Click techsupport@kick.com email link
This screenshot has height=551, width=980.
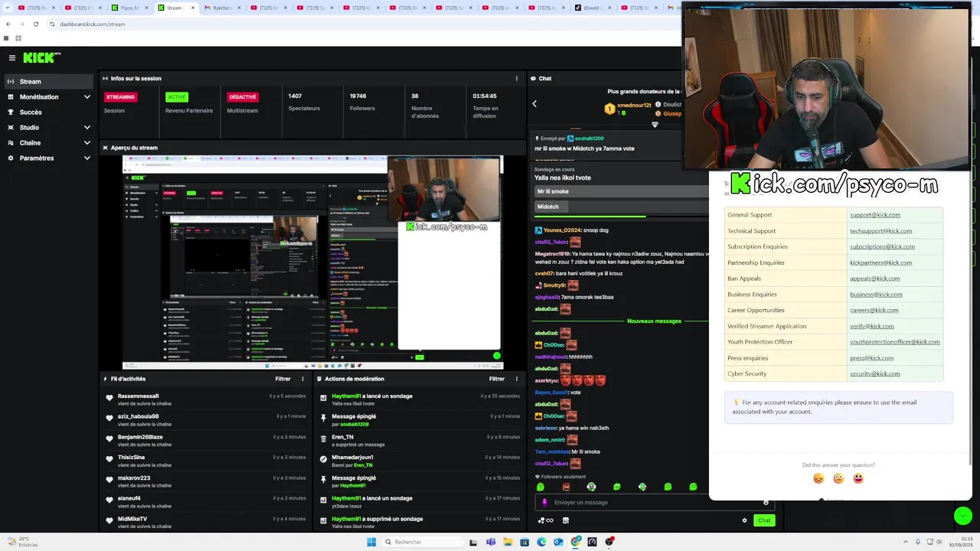880,230
